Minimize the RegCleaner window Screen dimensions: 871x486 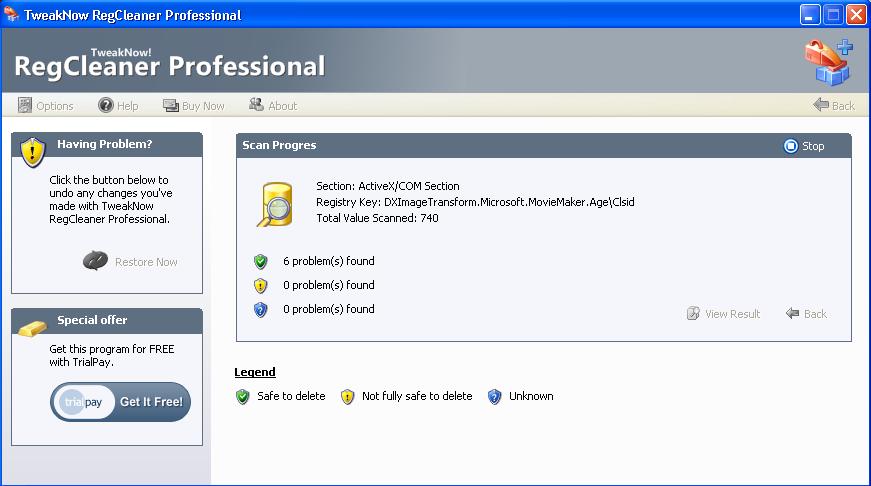[x=810, y=14]
